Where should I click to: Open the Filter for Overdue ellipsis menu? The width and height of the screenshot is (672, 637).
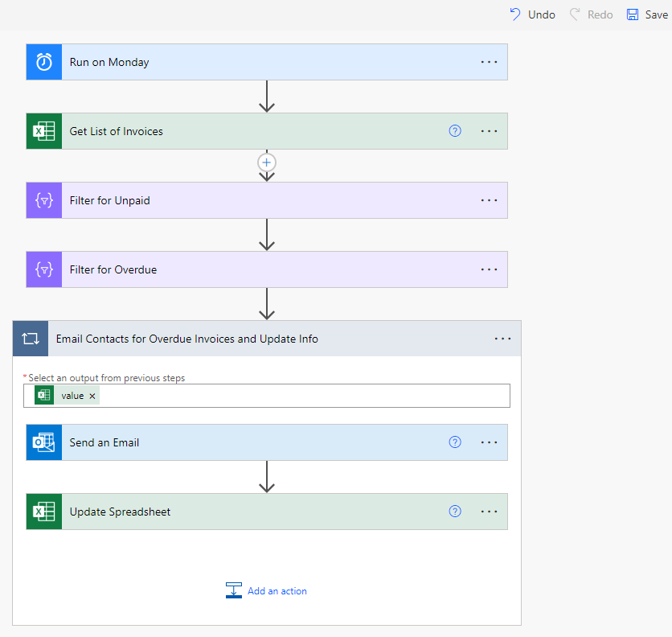489,269
